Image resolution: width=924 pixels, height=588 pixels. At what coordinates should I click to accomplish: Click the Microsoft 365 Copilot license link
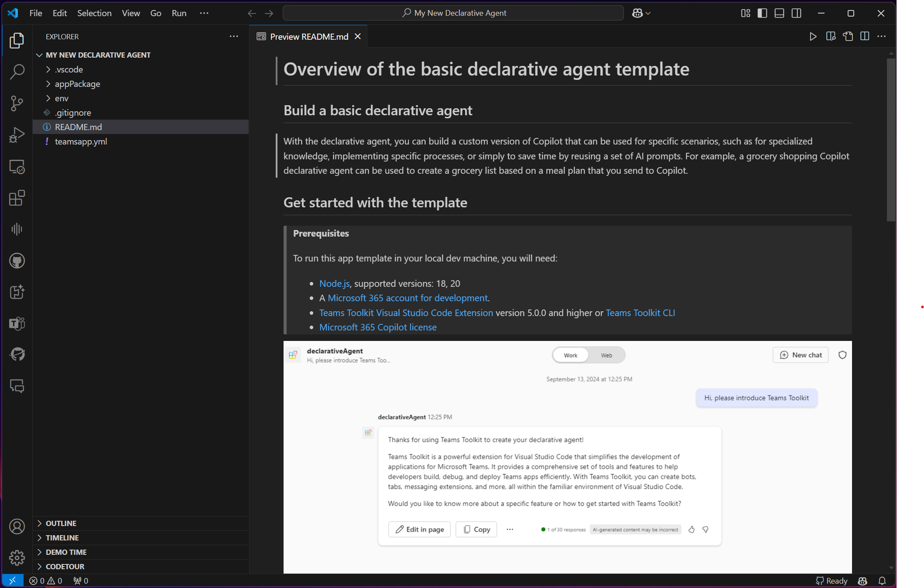(378, 327)
